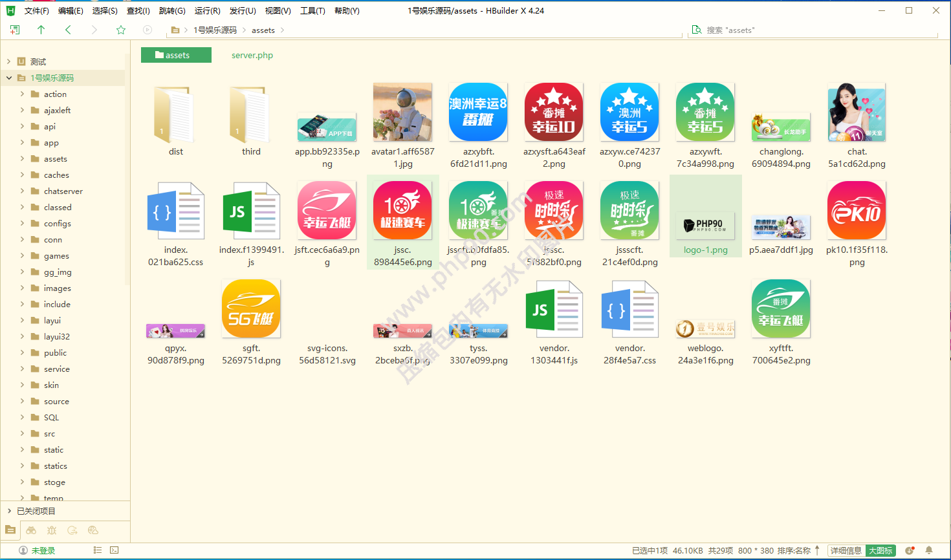Click the new file toolbar icon
Image resolution: width=951 pixels, height=560 pixels.
(15, 30)
